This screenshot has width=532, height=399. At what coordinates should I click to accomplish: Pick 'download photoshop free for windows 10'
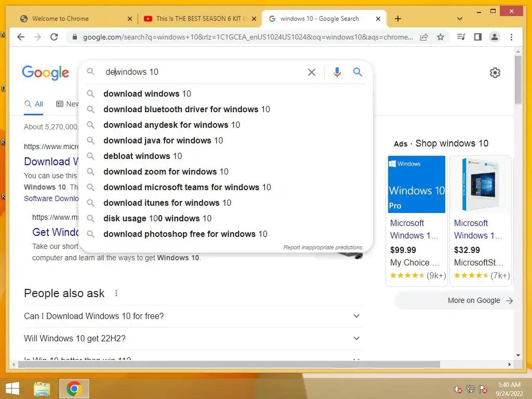point(225,234)
